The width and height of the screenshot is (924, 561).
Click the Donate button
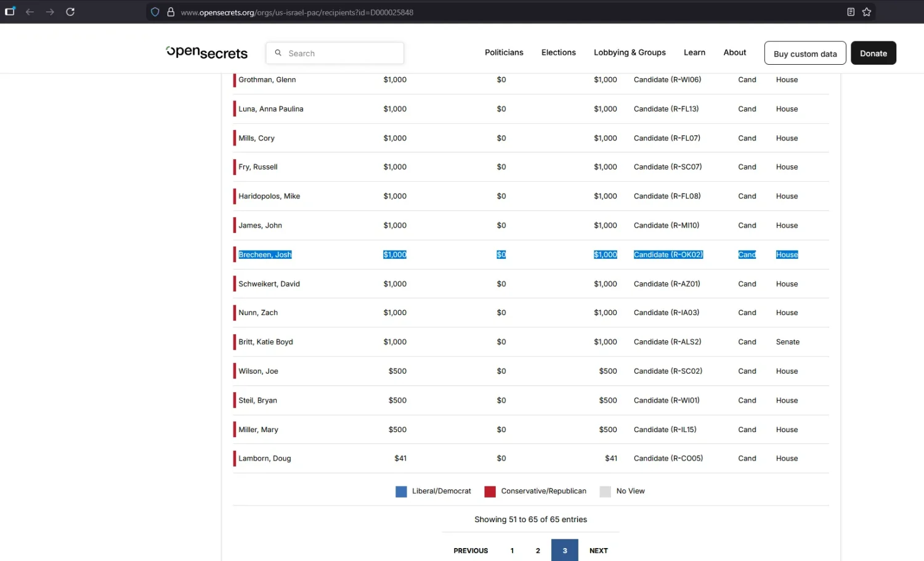click(873, 53)
